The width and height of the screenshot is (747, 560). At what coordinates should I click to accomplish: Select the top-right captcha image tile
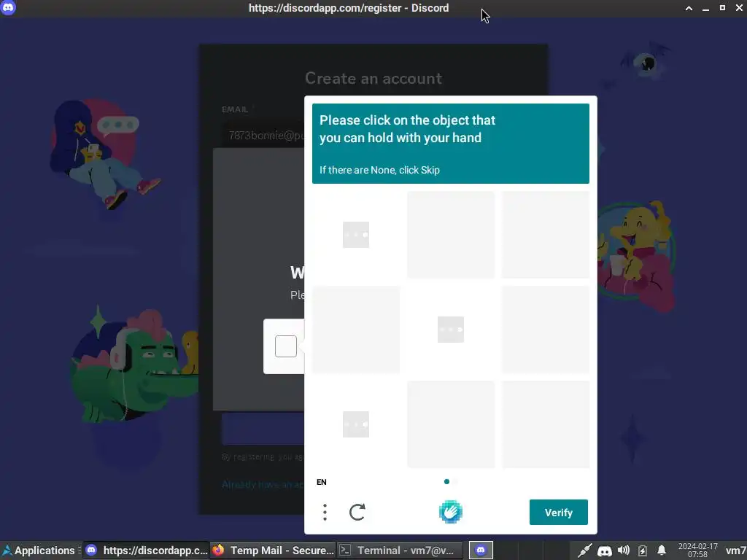(x=546, y=235)
